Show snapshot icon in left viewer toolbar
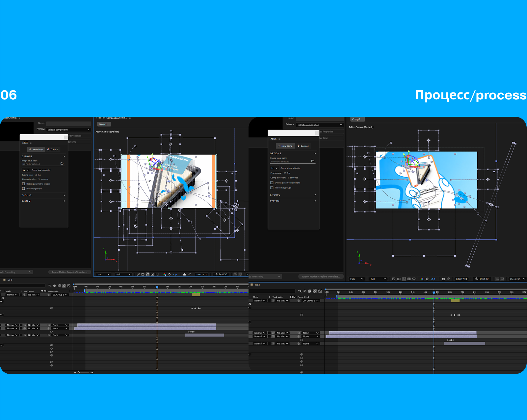The height and width of the screenshot is (420, 527). tap(189, 274)
